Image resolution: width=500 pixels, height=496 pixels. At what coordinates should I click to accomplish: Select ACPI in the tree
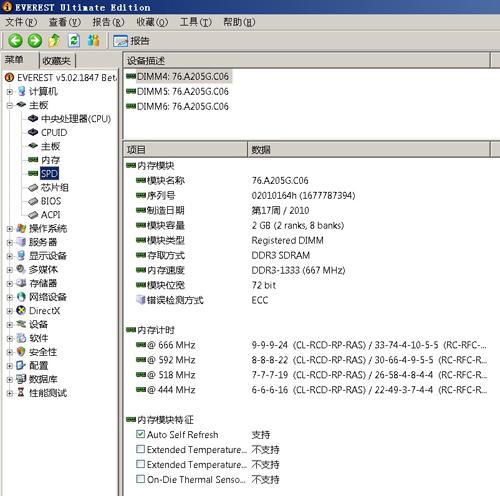pos(51,215)
